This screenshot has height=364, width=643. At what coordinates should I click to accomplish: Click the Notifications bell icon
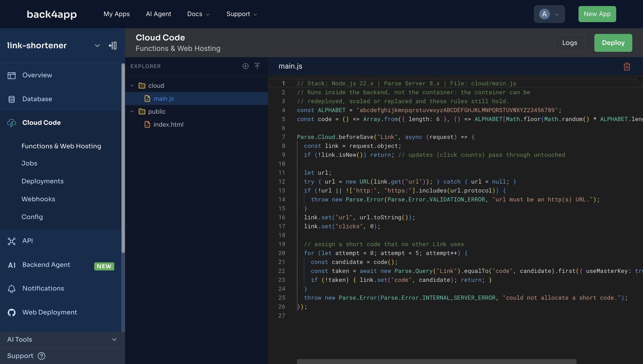[x=12, y=289]
